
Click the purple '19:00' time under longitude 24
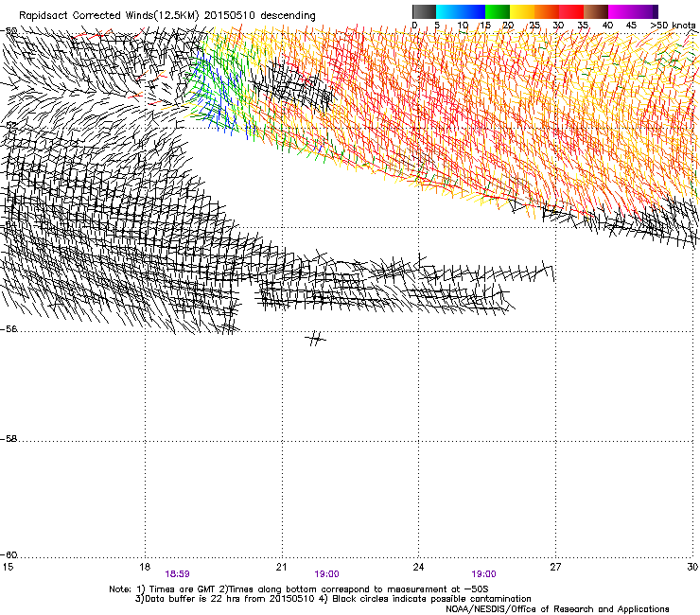484,574
